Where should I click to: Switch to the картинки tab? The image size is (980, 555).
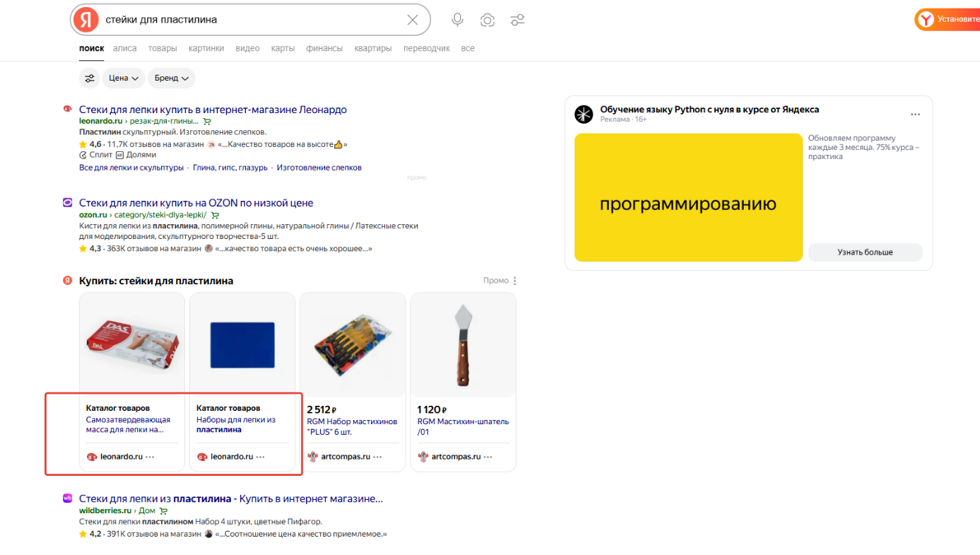(x=206, y=48)
